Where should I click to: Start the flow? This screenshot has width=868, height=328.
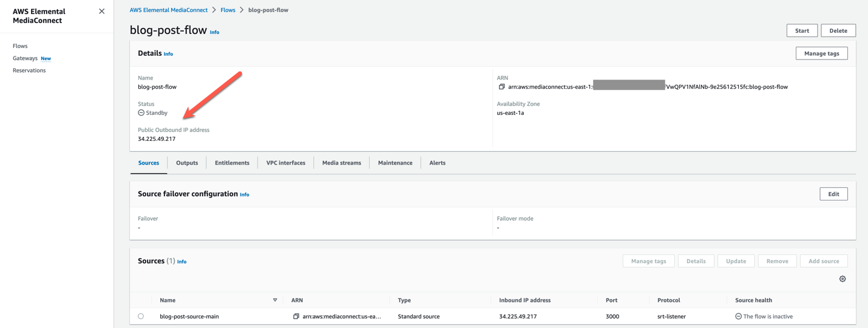pyautogui.click(x=802, y=30)
